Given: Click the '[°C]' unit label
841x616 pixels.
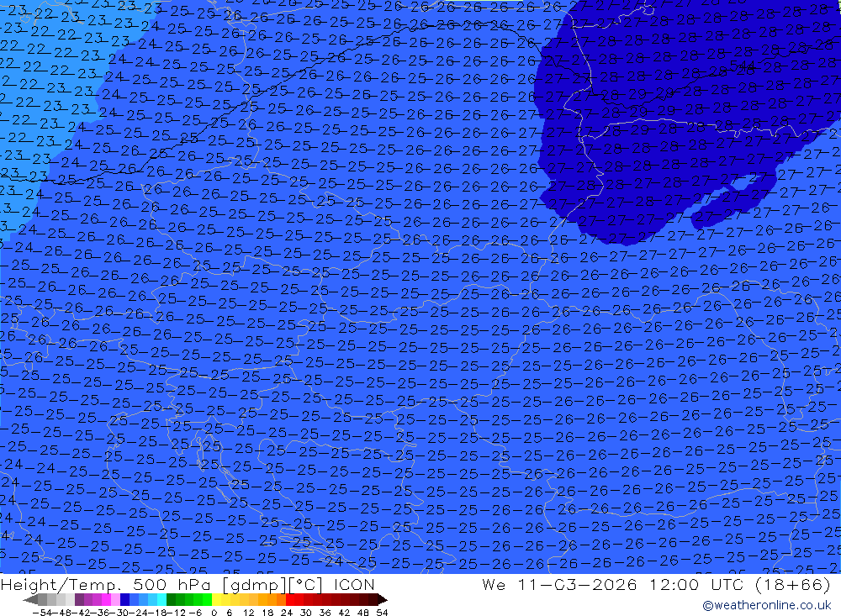Looking at the screenshot, I should pyautogui.click(x=304, y=584).
